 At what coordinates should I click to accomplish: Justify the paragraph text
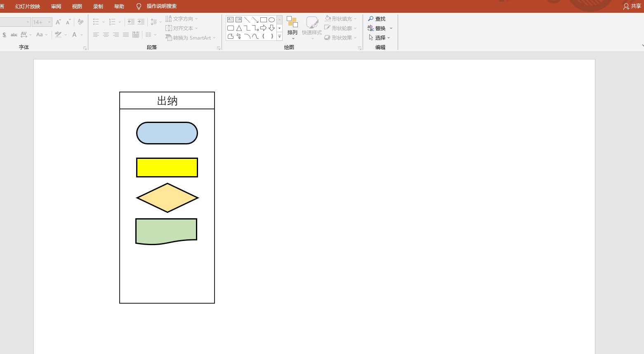tap(126, 35)
